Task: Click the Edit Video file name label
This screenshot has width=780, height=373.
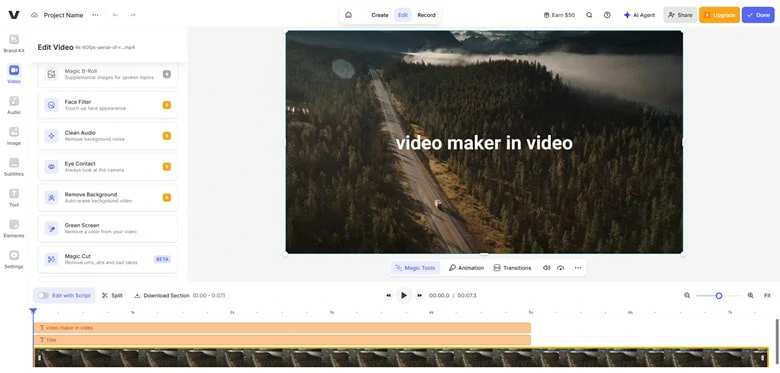Action: (x=104, y=47)
